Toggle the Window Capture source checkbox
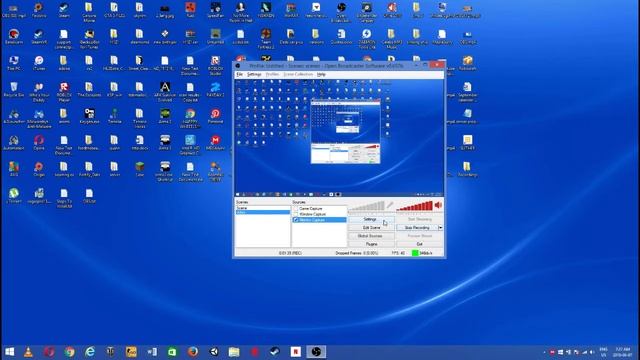 click(x=296, y=214)
